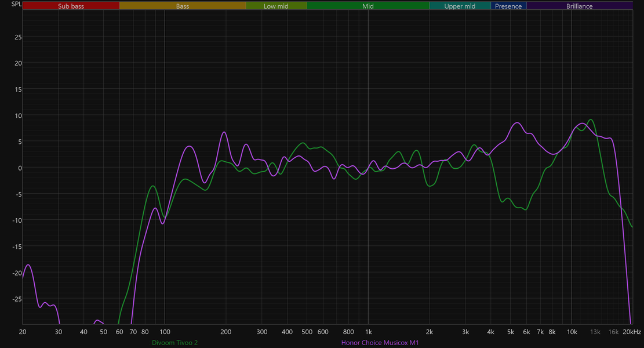Select the Bass frequency band
Viewport: 644px width, 348px height.
click(183, 6)
